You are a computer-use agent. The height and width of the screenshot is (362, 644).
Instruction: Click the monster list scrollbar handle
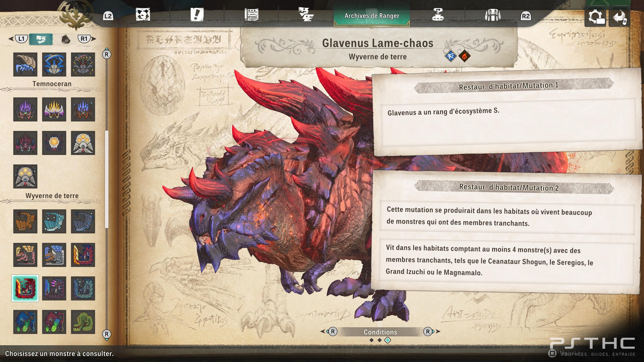pos(107,179)
